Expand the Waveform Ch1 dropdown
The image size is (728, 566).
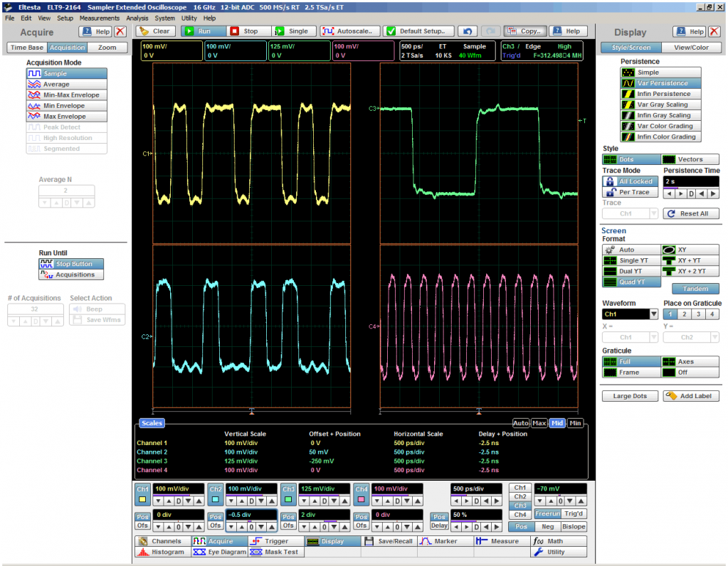coord(653,314)
